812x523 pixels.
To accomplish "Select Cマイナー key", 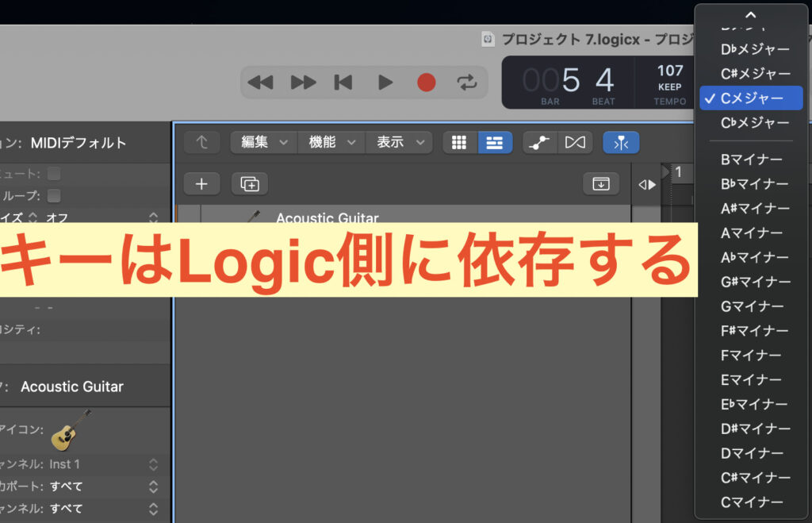I will (x=751, y=502).
